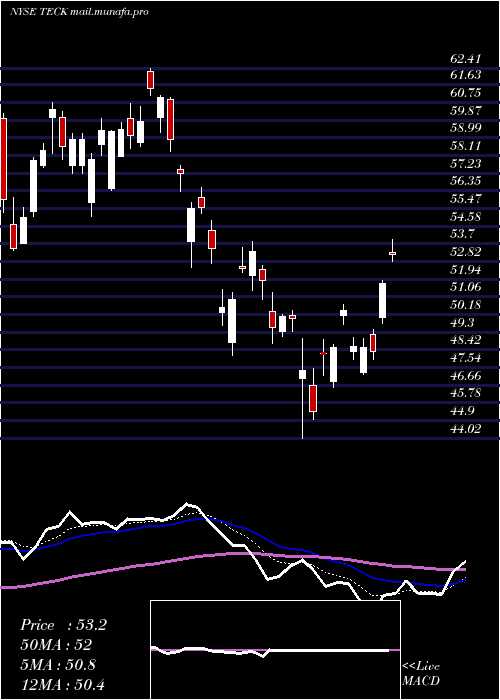Screen dimensions: 500x700
Task: Click the MACD line inside the boxed panel
Action: [270, 650]
